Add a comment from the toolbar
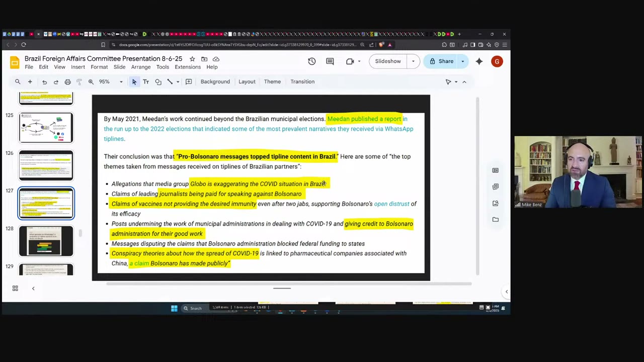 (189, 81)
